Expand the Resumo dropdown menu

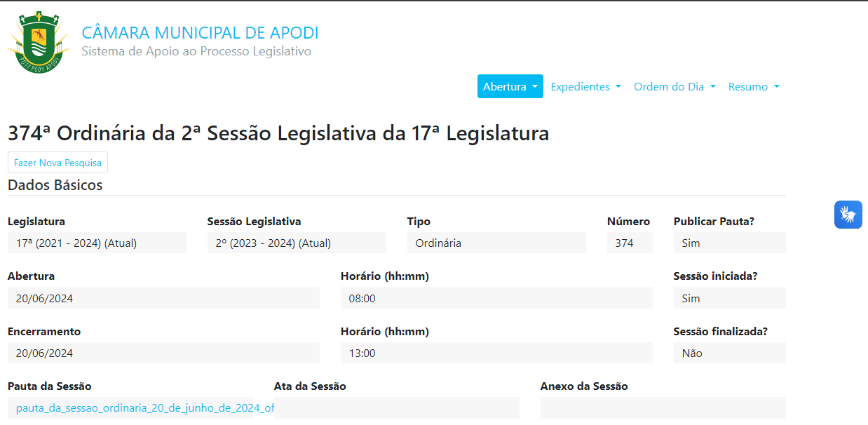pyautogui.click(x=753, y=86)
